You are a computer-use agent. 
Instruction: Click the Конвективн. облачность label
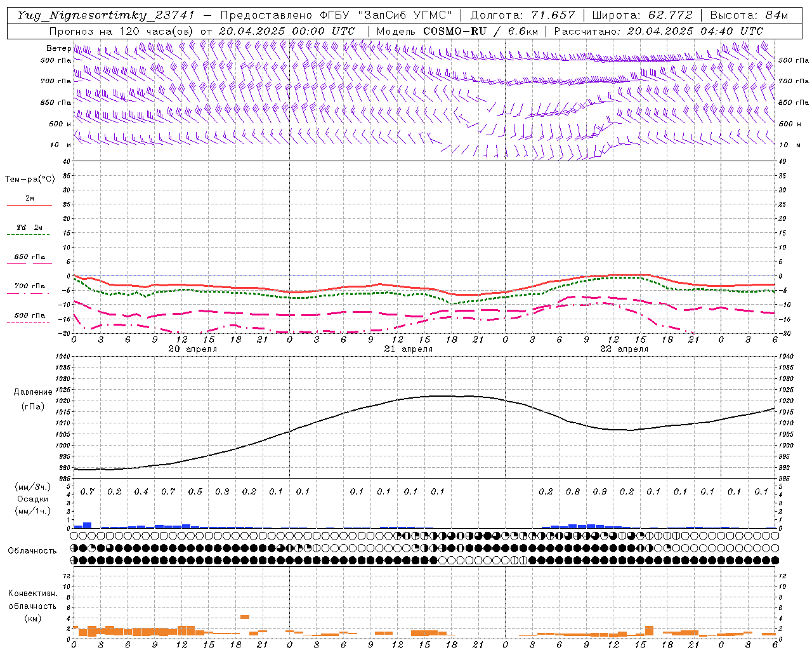pyautogui.click(x=33, y=599)
